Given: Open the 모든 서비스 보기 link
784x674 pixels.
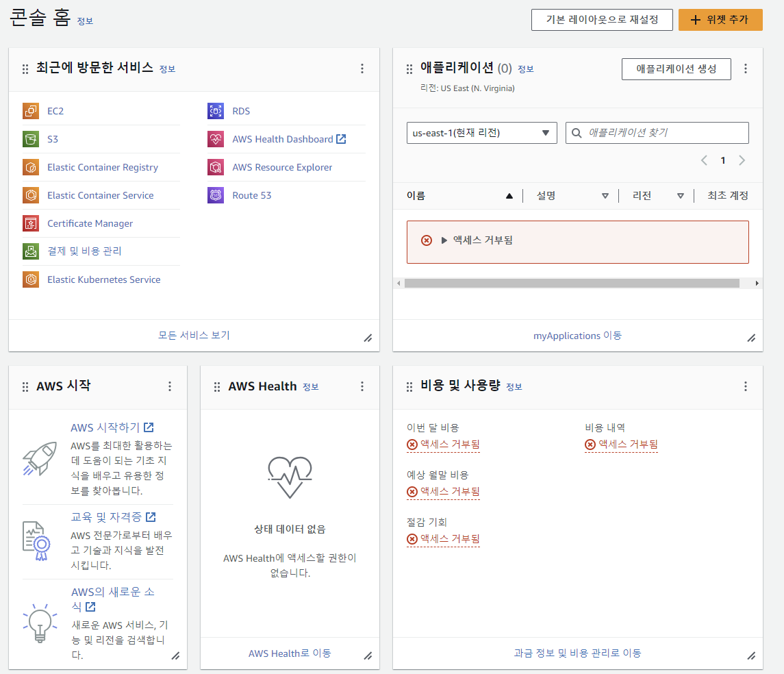Looking at the screenshot, I should (x=194, y=335).
